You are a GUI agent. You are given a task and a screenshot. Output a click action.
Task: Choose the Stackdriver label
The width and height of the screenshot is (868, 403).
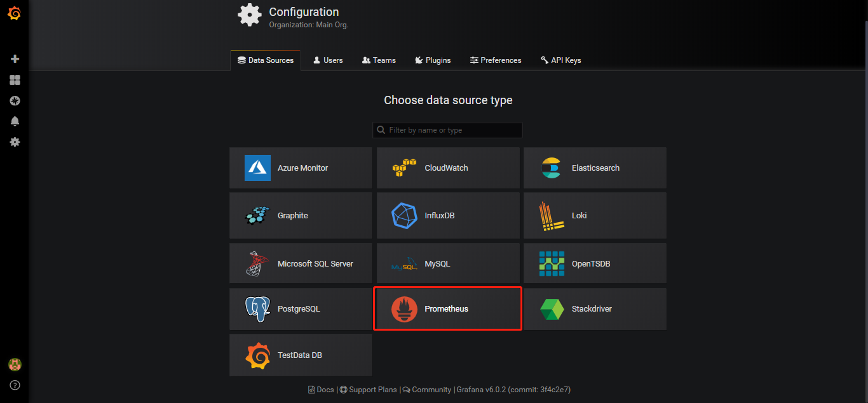(592, 309)
